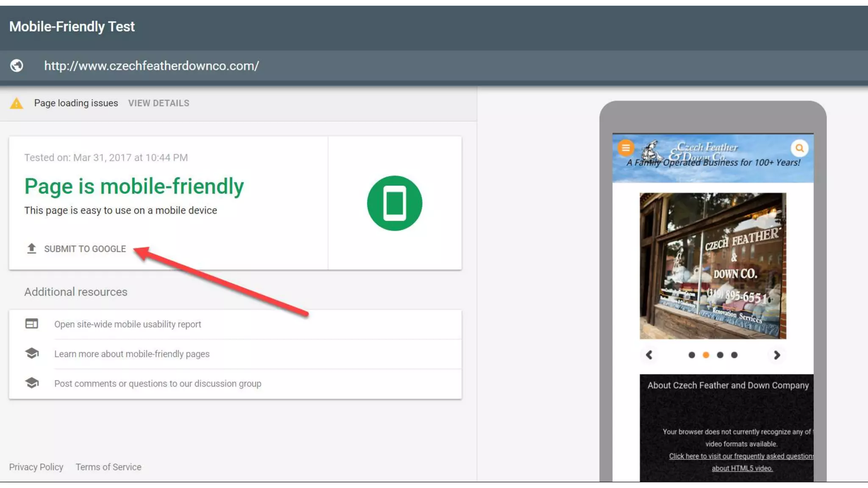
Task: Click the globe icon beside the URL
Action: pyautogui.click(x=17, y=66)
